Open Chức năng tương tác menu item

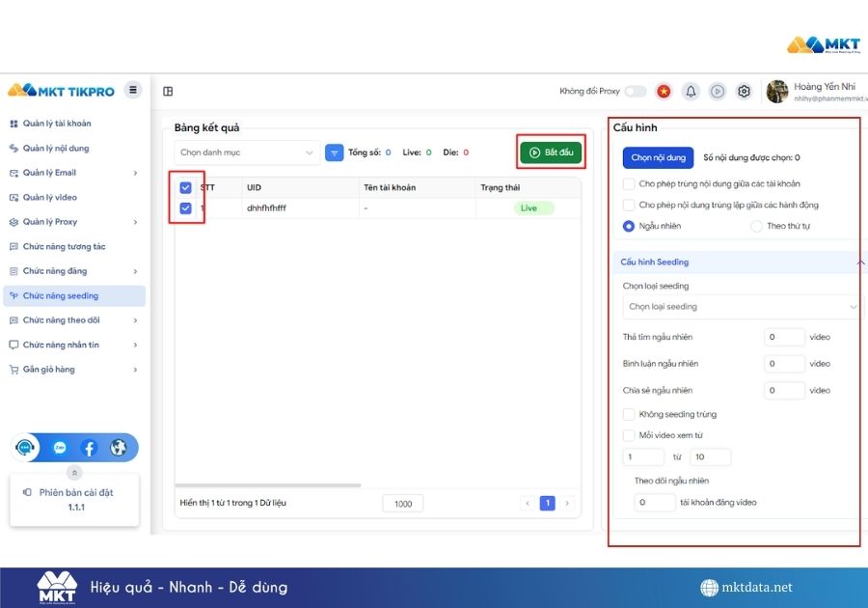65,246
